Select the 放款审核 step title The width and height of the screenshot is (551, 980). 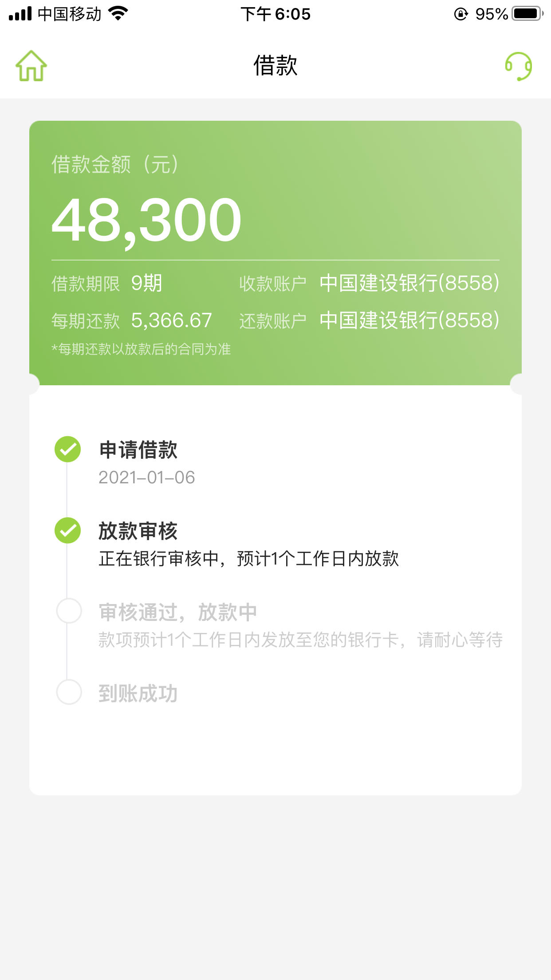[138, 531]
